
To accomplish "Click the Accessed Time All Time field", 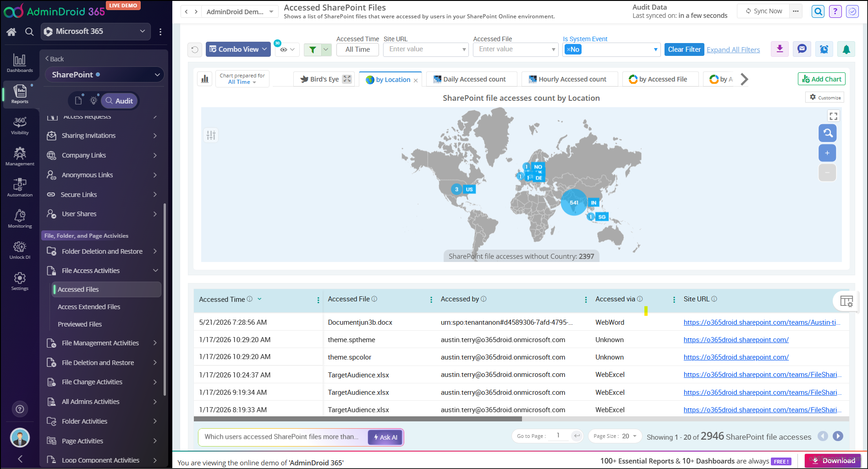I will pyautogui.click(x=357, y=49).
